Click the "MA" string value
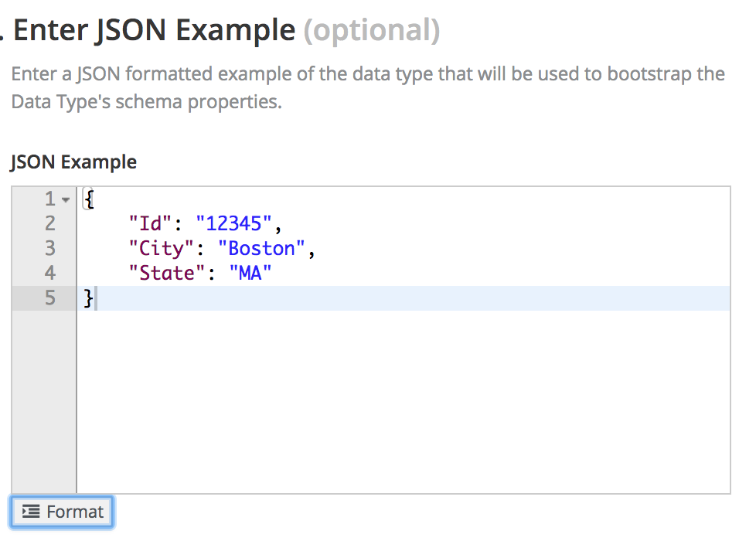This screenshot has height=541, width=756. pos(251,273)
